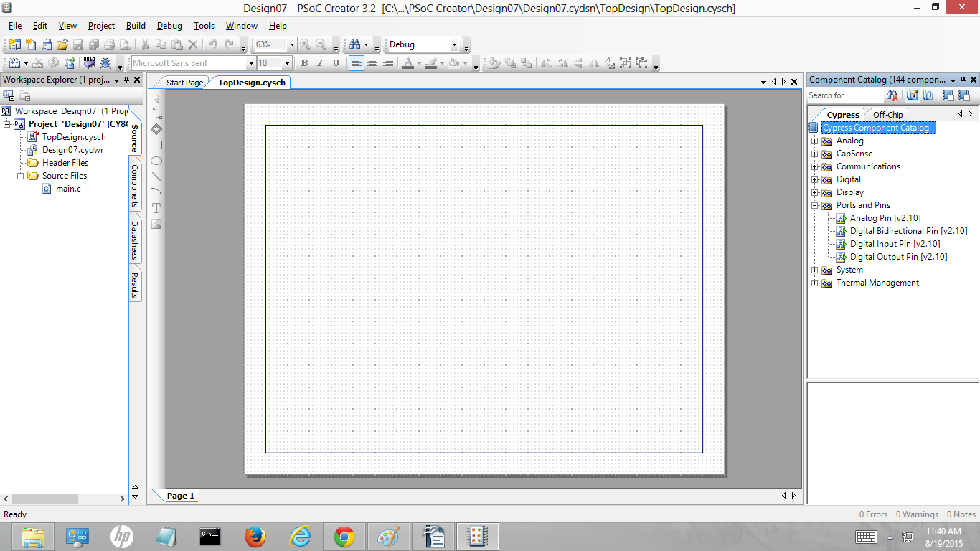Expand the Communications catalog folder

click(x=815, y=166)
